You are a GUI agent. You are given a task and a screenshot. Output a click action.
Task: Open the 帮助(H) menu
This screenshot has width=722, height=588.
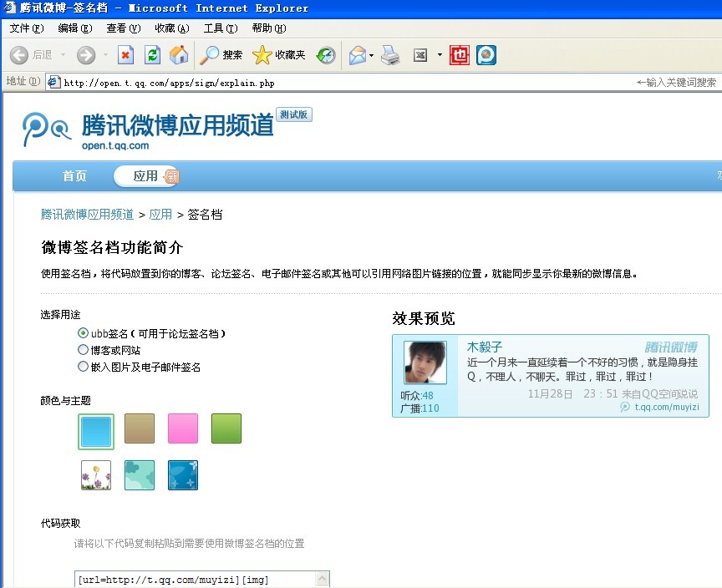[269, 28]
